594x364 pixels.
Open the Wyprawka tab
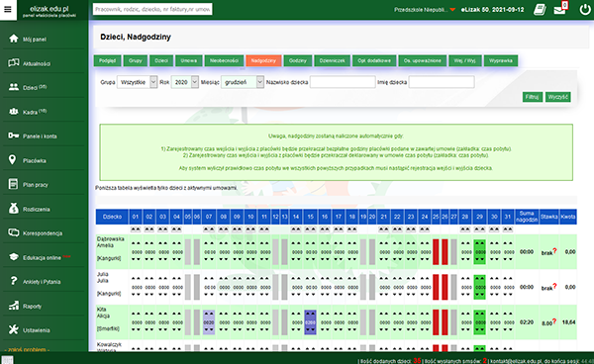coord(500,60)
